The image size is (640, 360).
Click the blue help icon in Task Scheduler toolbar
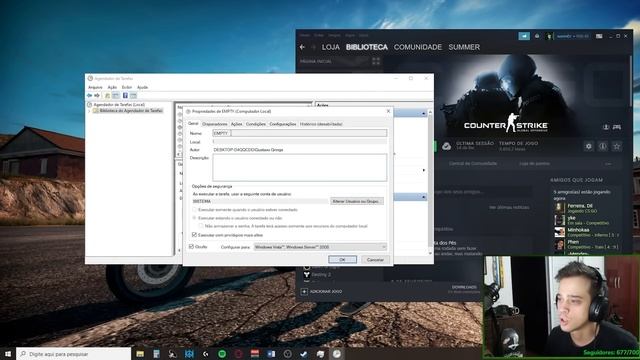coord(125,96)
